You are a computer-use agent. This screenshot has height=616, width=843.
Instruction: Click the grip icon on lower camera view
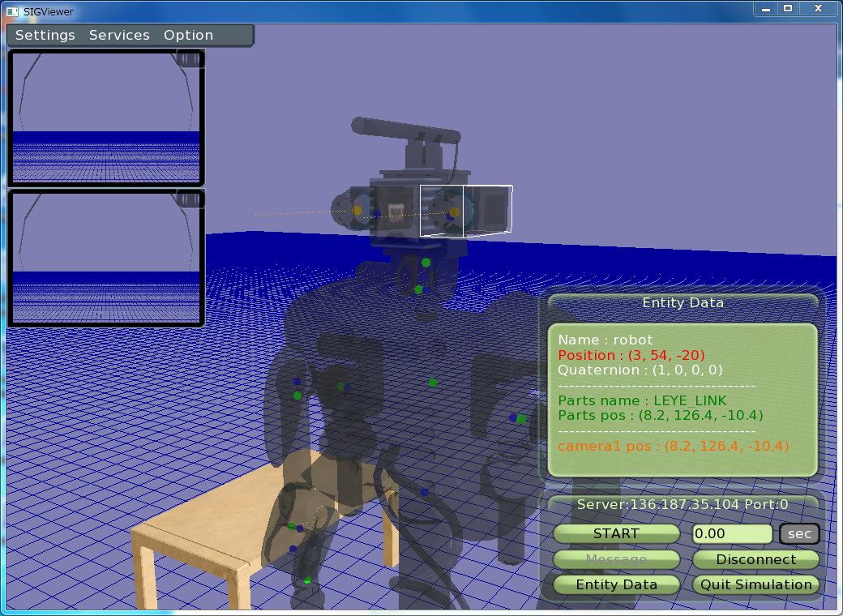(190, 199)
